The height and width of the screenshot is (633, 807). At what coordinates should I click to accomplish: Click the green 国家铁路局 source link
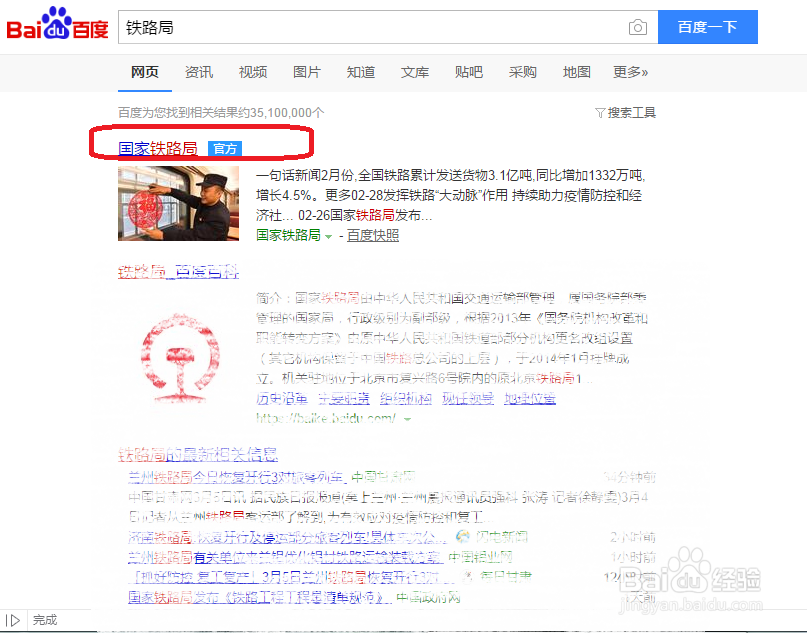288,235
